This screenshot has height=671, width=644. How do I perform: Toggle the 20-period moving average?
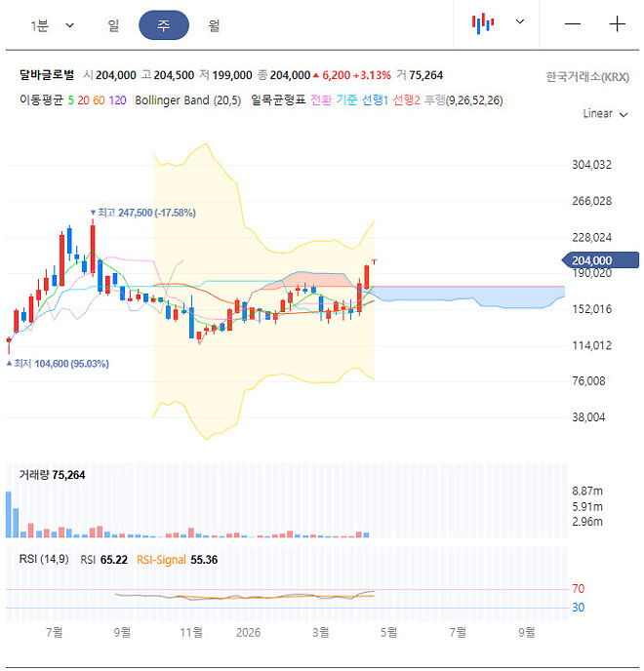tap(84, 100)
